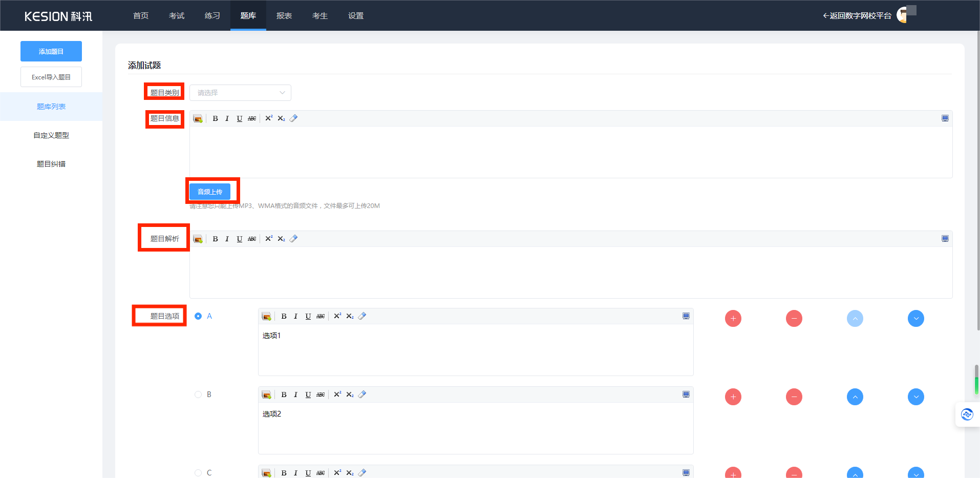Clear formatting in the 题目解析 editor
Viewport: 980px width, 478px height.
(293, 239)
